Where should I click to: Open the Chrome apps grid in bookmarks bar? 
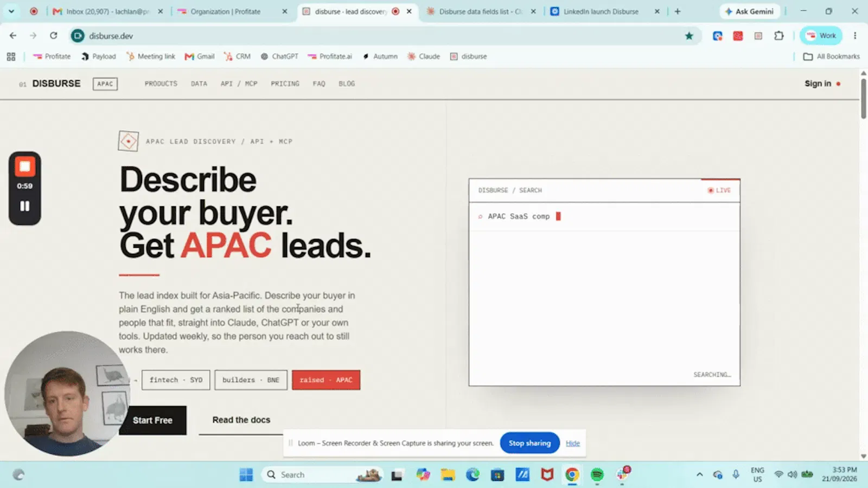11,56
